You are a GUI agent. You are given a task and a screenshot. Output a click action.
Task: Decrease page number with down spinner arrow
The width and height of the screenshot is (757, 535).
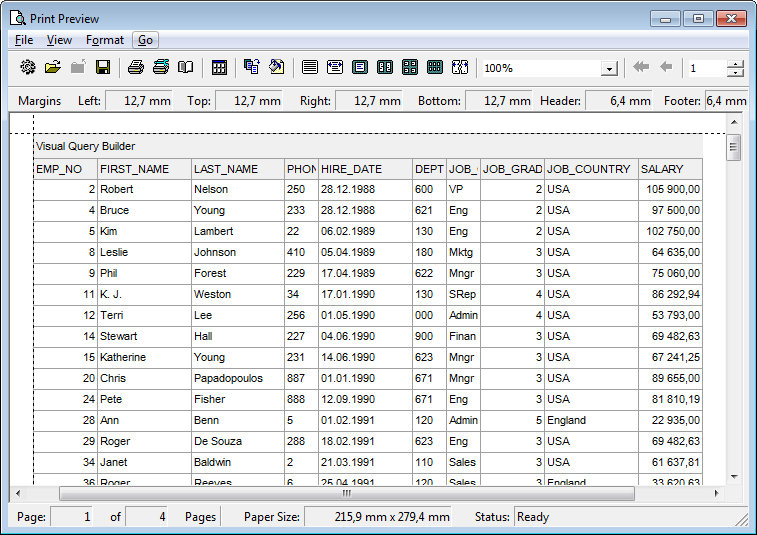point(736,74)
